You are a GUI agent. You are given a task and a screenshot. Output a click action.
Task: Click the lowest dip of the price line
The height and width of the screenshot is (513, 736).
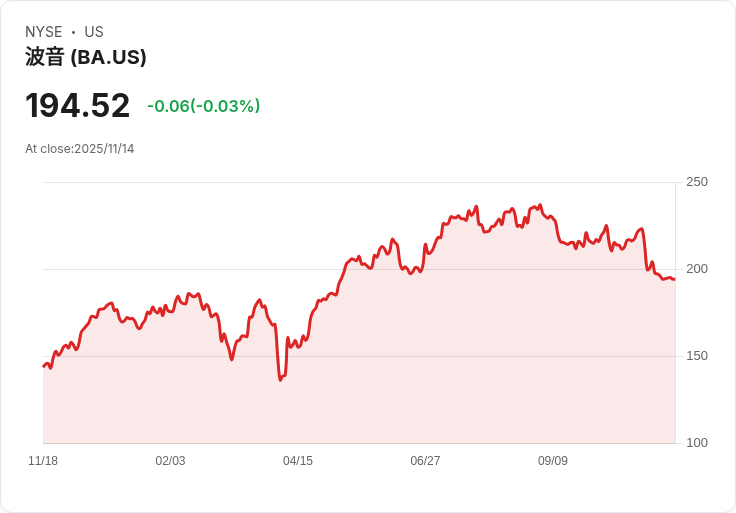point(281,380)
